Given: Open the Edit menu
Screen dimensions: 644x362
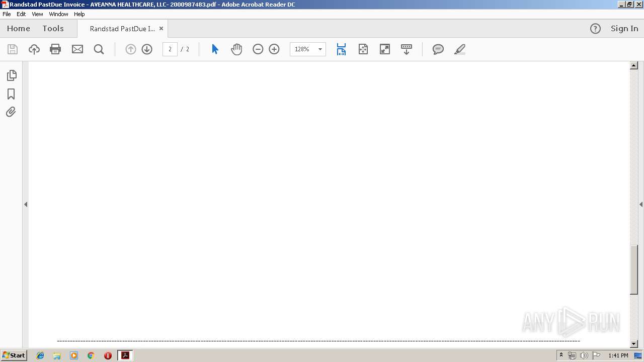Looking at the screenshot, I should pos(21,14).
